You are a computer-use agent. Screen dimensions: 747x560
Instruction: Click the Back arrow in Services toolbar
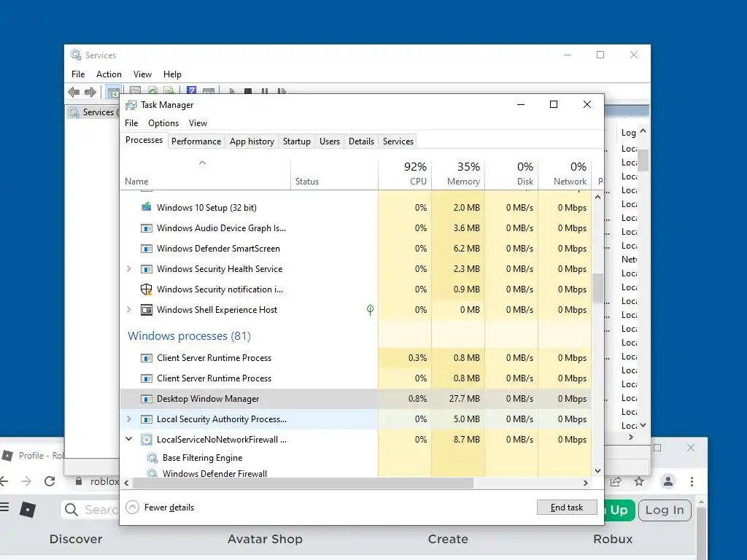point(74,92)
